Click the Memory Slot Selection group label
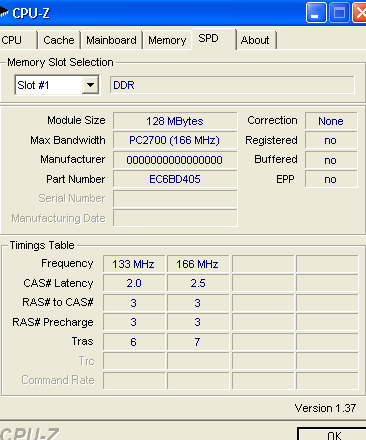The image size is (366, 440). point(60,62)
